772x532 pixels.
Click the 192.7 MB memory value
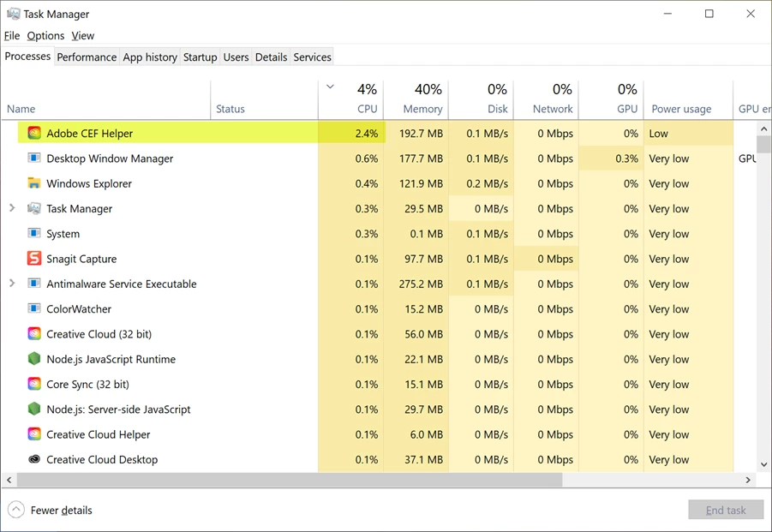pos(421,134)
